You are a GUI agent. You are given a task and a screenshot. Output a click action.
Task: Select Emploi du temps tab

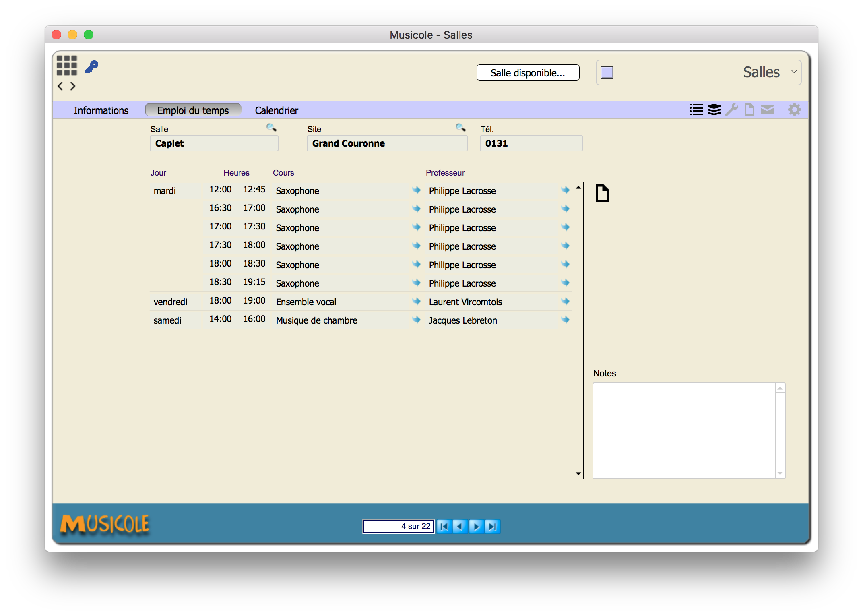click(193, 110)
